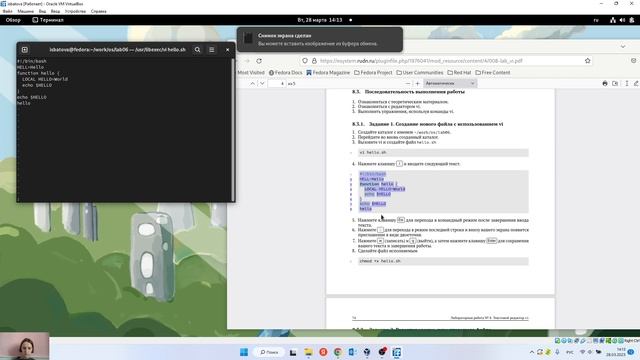Open the terminal new tab button
The image size is (640, 360).
[25, 50]
